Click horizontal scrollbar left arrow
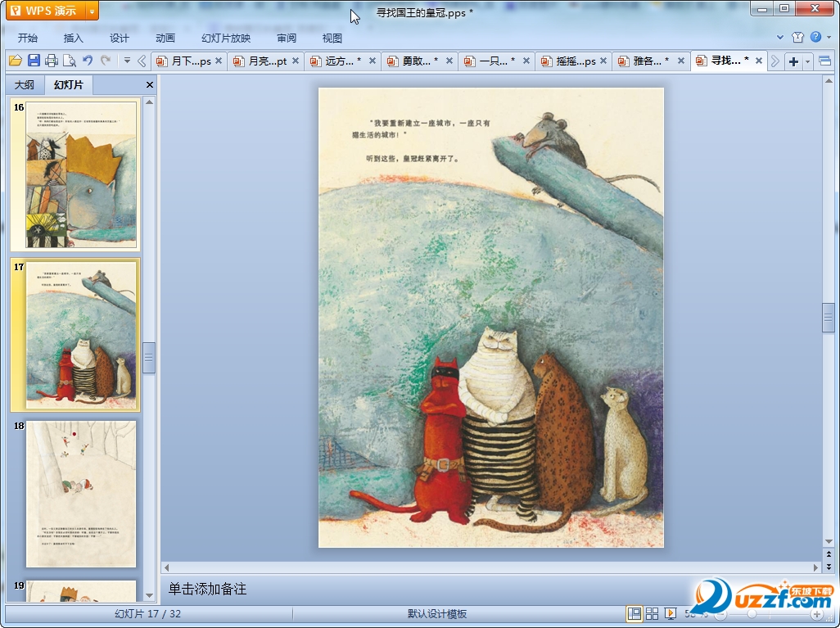Screen dimensions: 840x628 coord(166,567)
